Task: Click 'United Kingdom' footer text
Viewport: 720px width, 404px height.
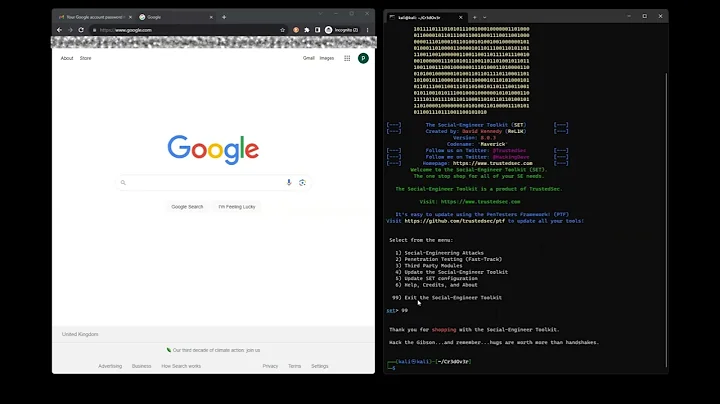Action: point(80,334)
